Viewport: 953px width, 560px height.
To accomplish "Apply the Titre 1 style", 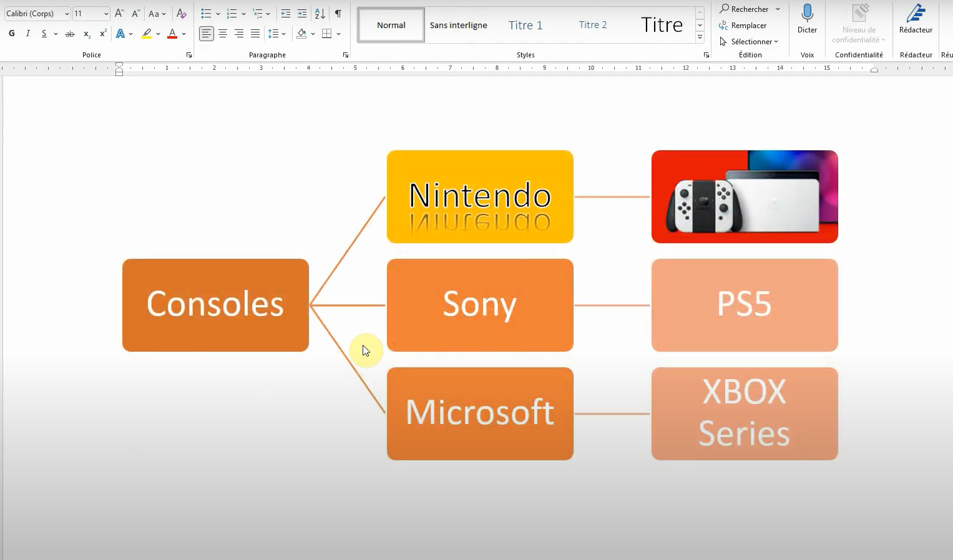I will (525, 25).
